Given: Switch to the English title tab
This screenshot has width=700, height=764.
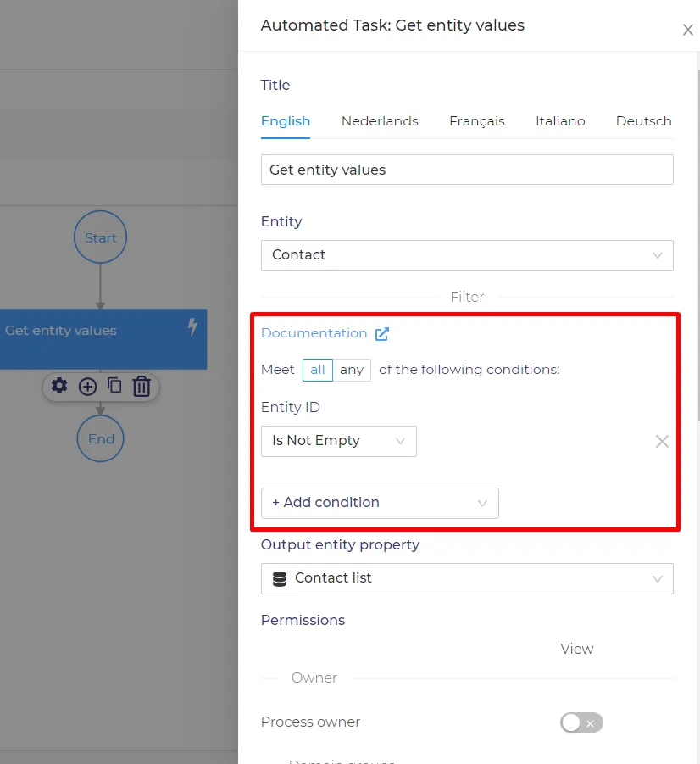Looking at the screenshot, I should [286, 121].
